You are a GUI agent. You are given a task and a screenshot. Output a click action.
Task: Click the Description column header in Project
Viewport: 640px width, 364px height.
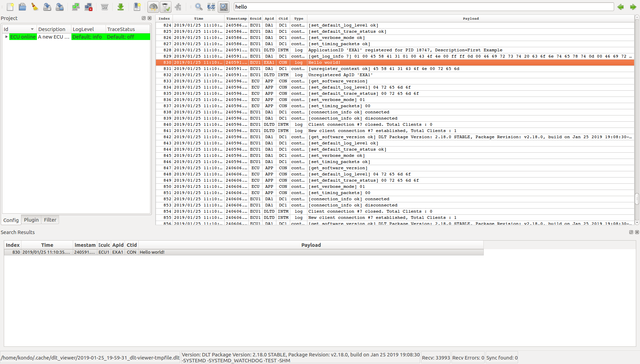click(54, 29)
